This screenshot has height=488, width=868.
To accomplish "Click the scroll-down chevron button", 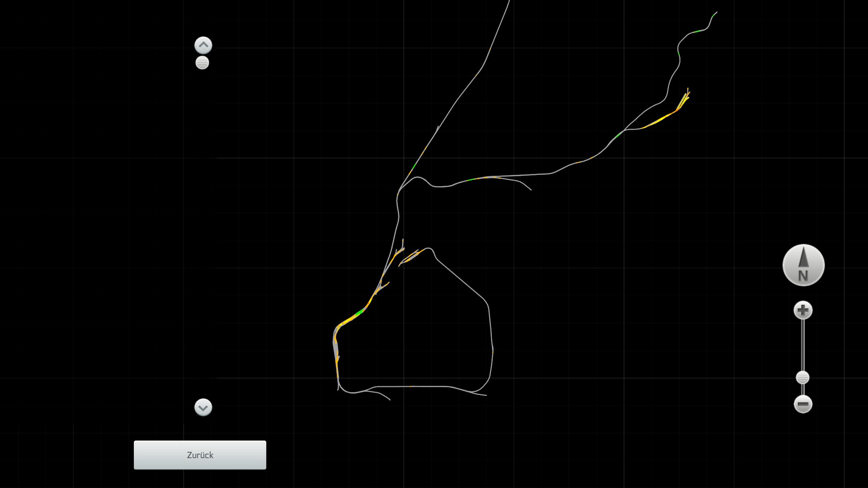I will [x=203, y=407].
